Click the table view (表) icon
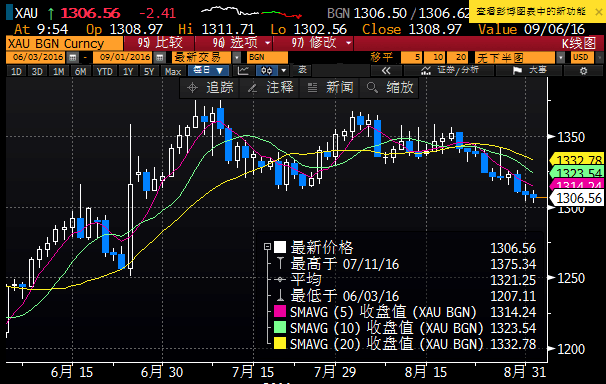 [x=302, y=71]
